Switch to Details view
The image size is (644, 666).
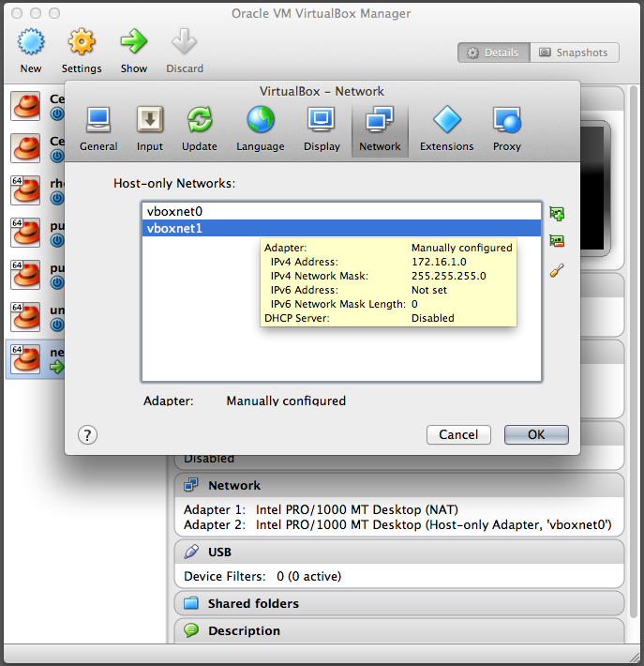point(494,53)
